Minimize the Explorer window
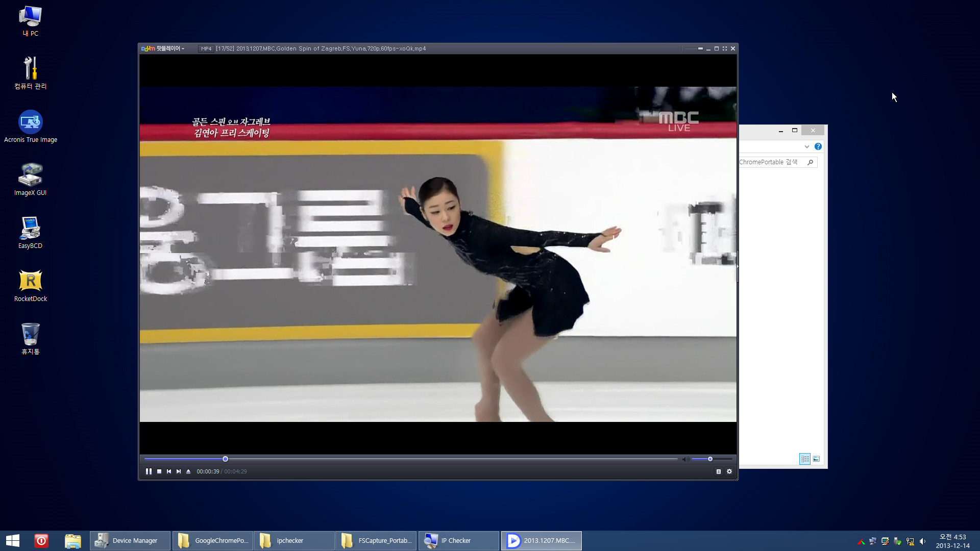 tap(781, 131)
